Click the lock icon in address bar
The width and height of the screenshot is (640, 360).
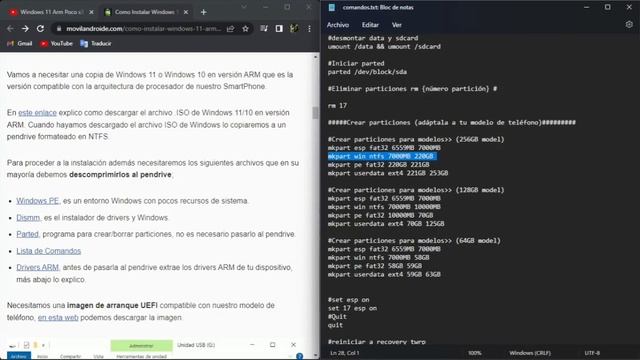tap(59, 29)
